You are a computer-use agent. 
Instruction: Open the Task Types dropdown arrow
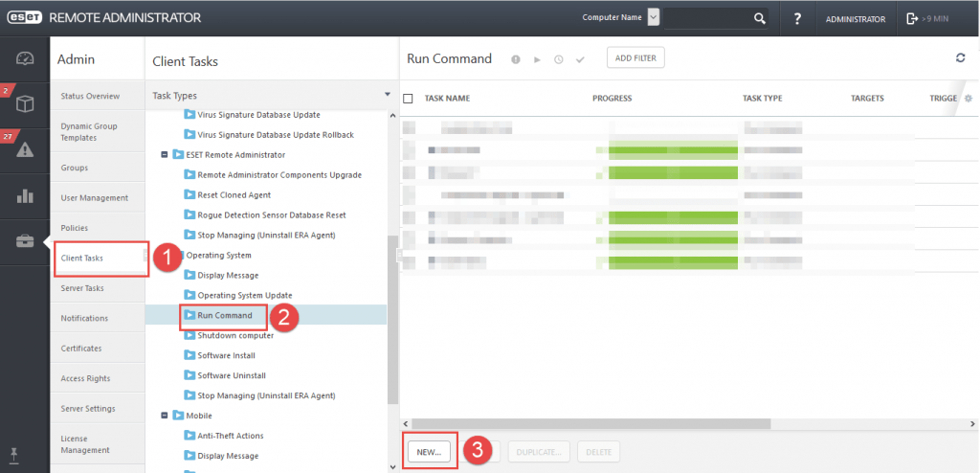(x=389, y=96)
